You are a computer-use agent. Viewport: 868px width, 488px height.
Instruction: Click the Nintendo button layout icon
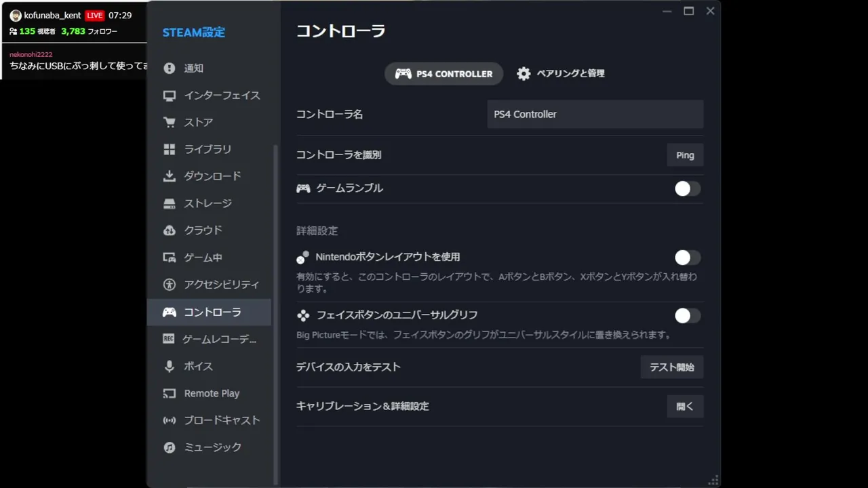click(x=302, y=258)
